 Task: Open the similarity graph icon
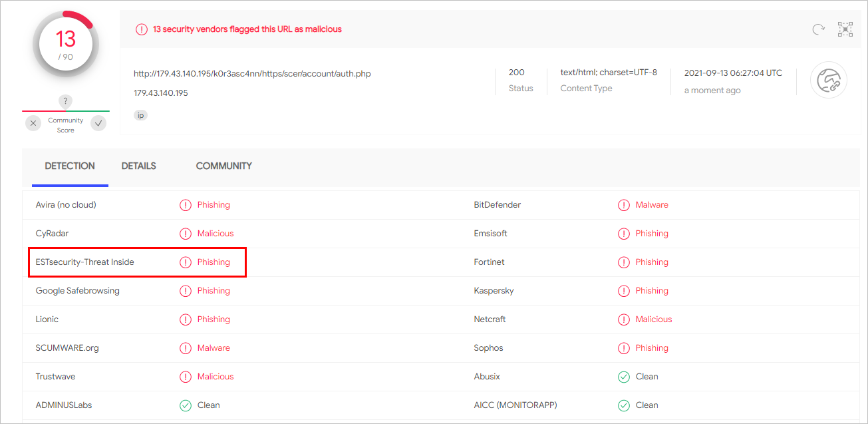pos(845,29)
